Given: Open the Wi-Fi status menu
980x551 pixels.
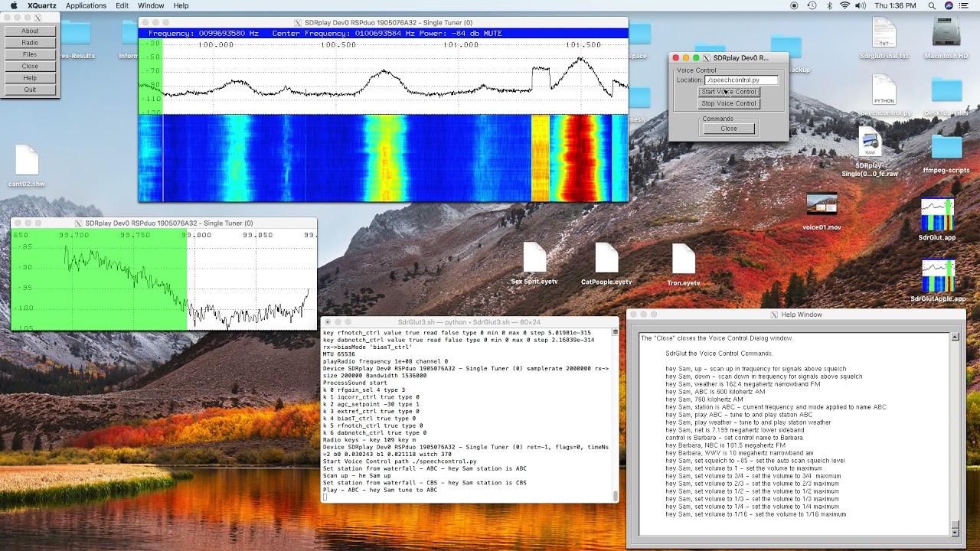Looking at the screenshot, I should pyautogui.click(x=845, y=5).
